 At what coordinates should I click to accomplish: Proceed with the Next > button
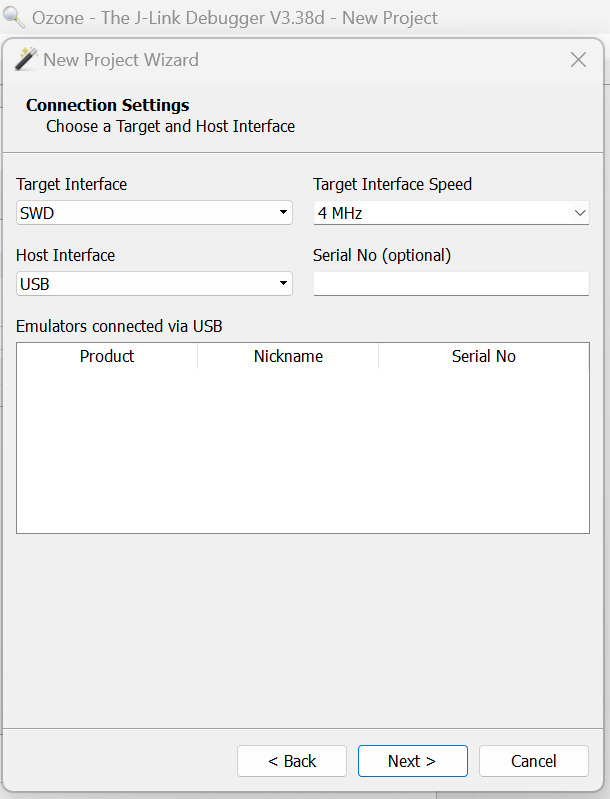[x=412, y=761]
